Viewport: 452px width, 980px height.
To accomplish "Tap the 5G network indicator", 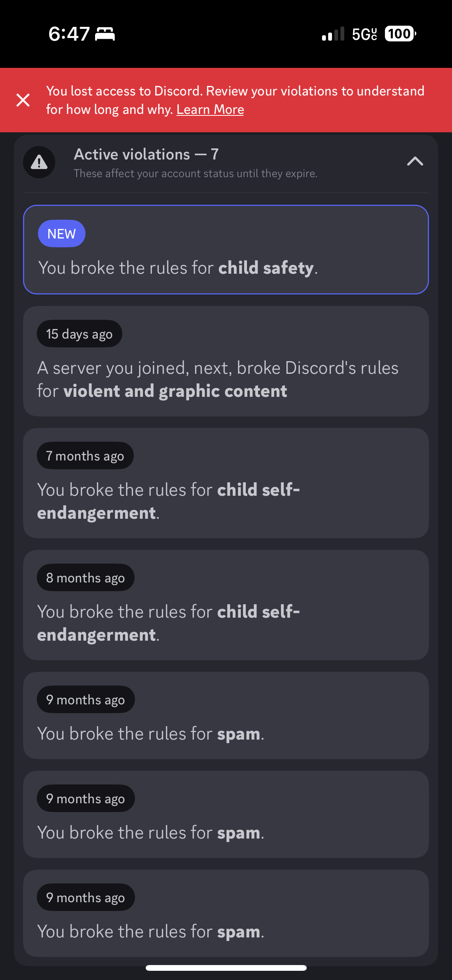I will pos(365,34).
